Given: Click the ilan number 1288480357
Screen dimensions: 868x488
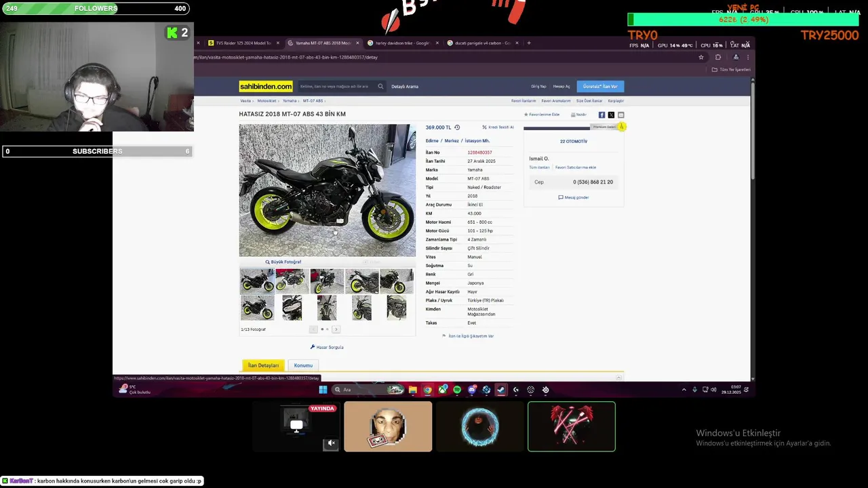Looking at the screenshot, I should coord(479,152).
